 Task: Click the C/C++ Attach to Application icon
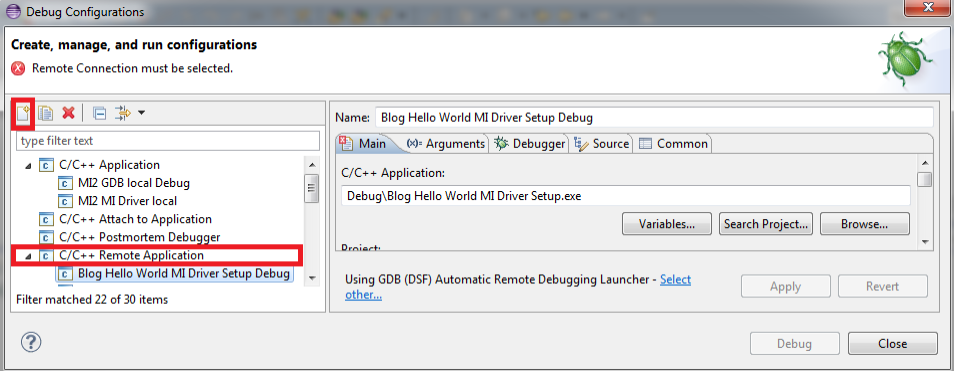46,219
